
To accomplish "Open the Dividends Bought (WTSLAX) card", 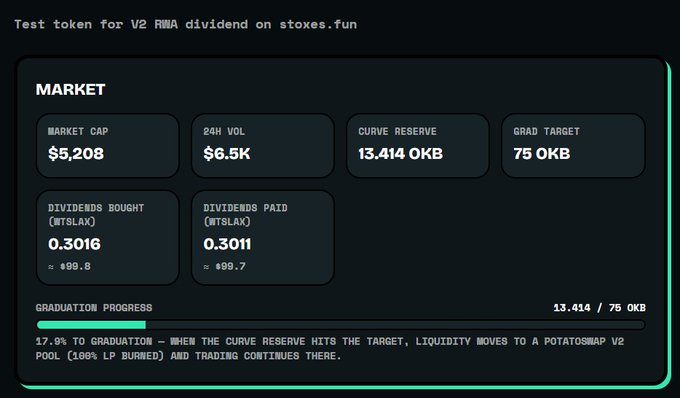I will (108, 238).
